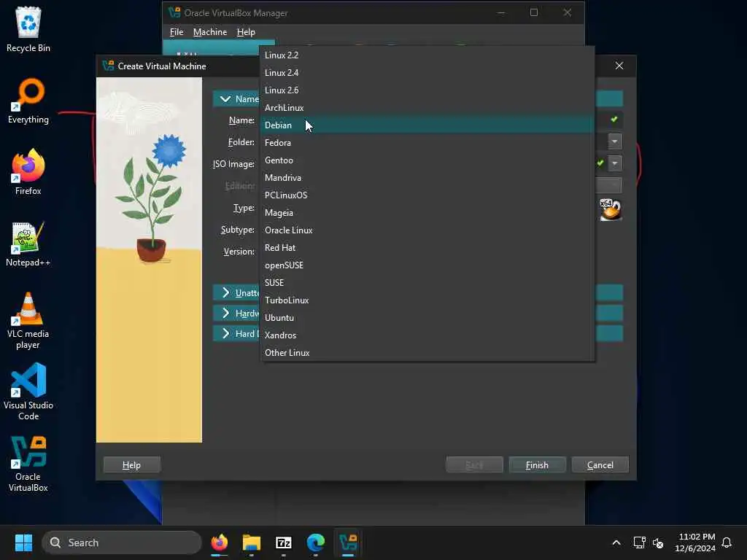Launch Visual Studio Code from the desktop
Screen dimensions: 747x560
click(28, 392)
